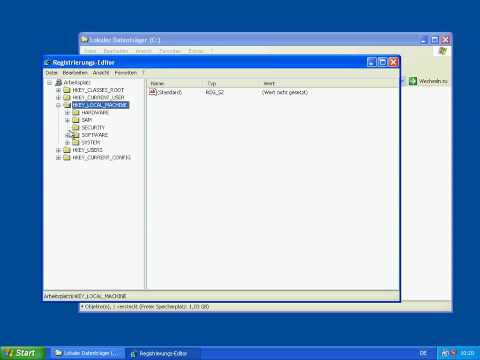
Task: Activate the Registrierungs-Editor taskbar button
Action: click(x=162, y=354)
